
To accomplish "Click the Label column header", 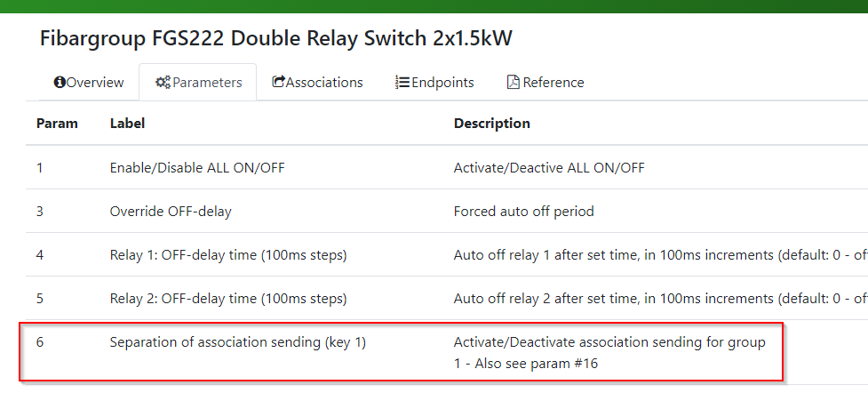I will point(127,123).
